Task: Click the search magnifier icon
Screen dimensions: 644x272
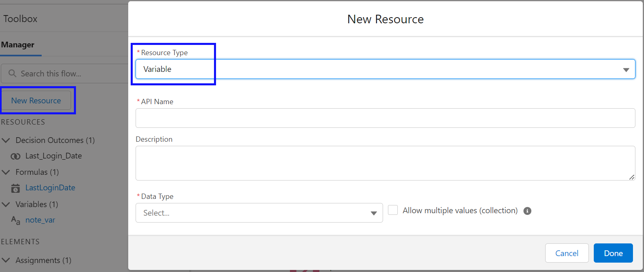Action: 13,74
